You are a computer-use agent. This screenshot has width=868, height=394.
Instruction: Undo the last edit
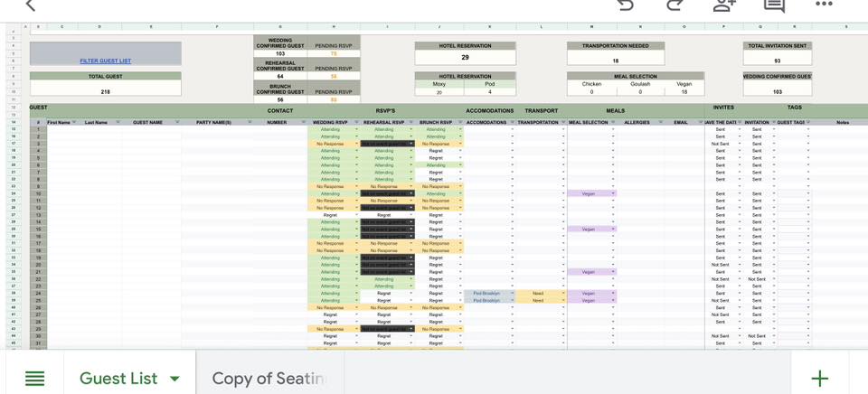(625, 5)
